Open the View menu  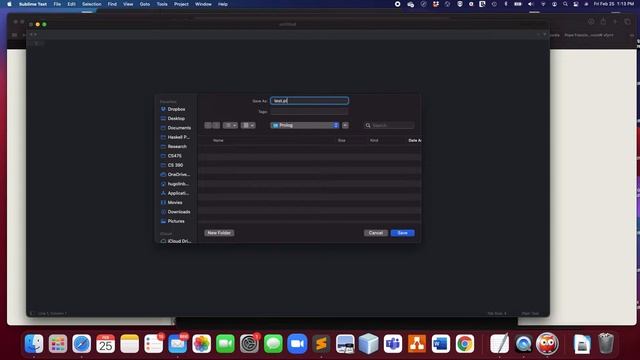point(128,4)
